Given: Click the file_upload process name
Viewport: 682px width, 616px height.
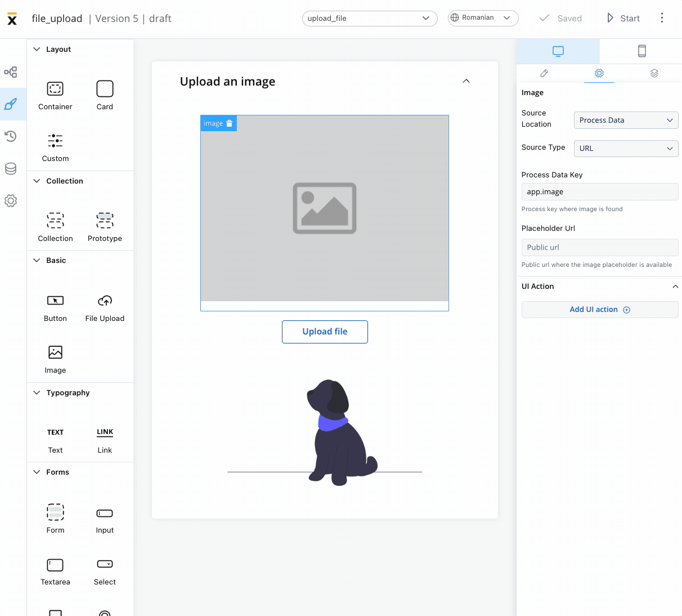Looking at the screenshot, I should pos(57,19).
